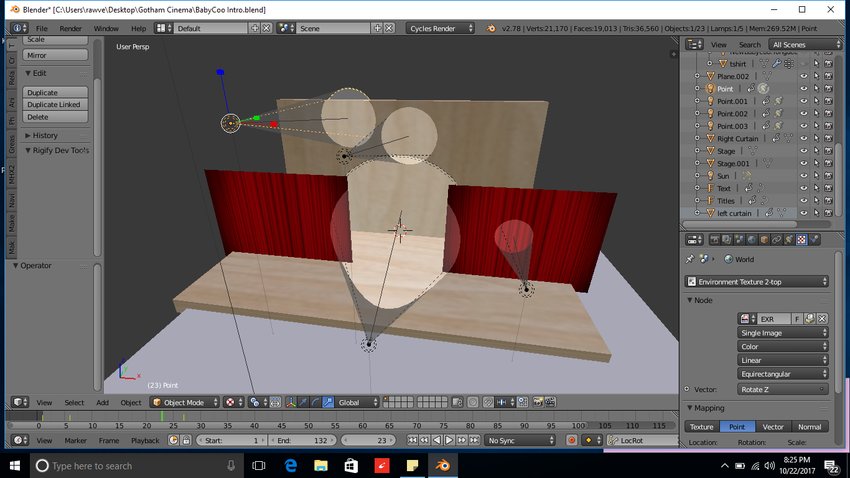Expand the Stage.001 outliner row

(x=697, y=163)
